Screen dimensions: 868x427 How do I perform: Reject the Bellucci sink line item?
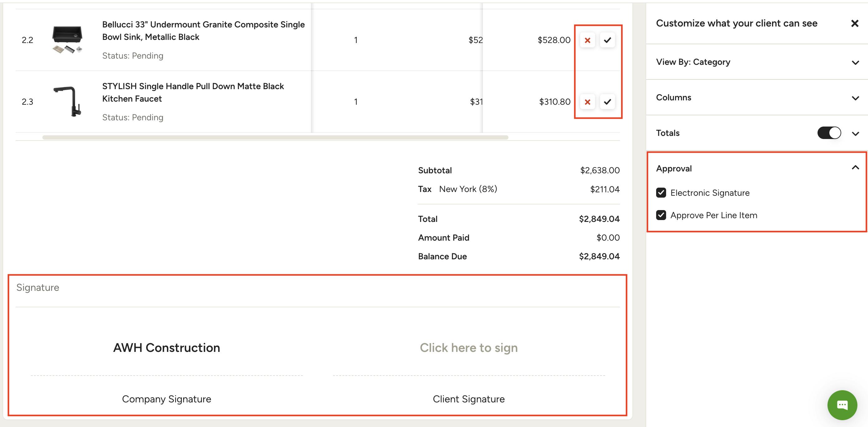tap(587, 41)
